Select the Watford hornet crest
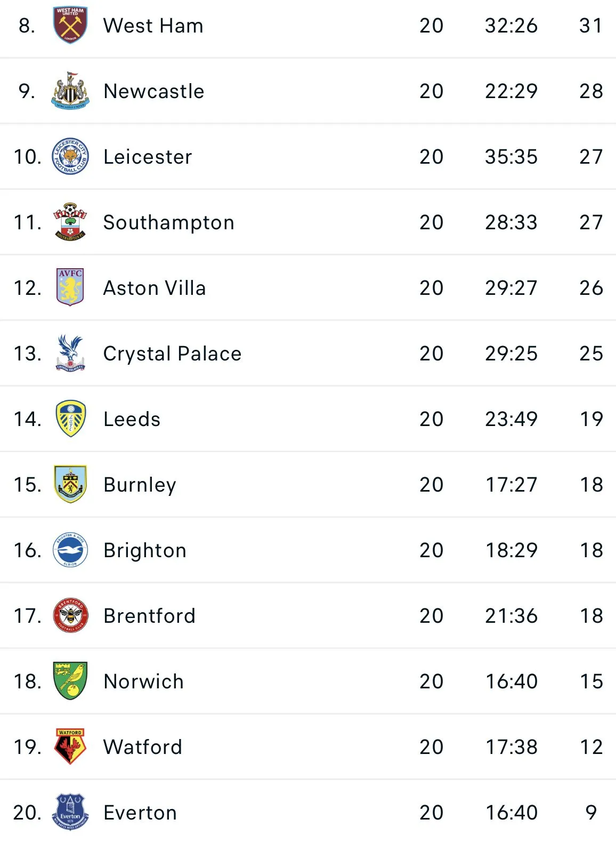616x843 pixels. tap(70, 746)
